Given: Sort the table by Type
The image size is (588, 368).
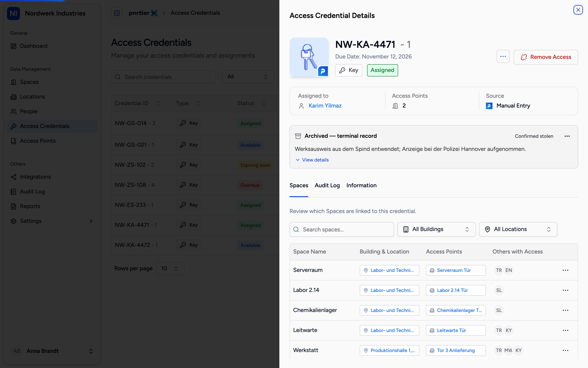Looking at the screenshot, I should pos(188,103).
